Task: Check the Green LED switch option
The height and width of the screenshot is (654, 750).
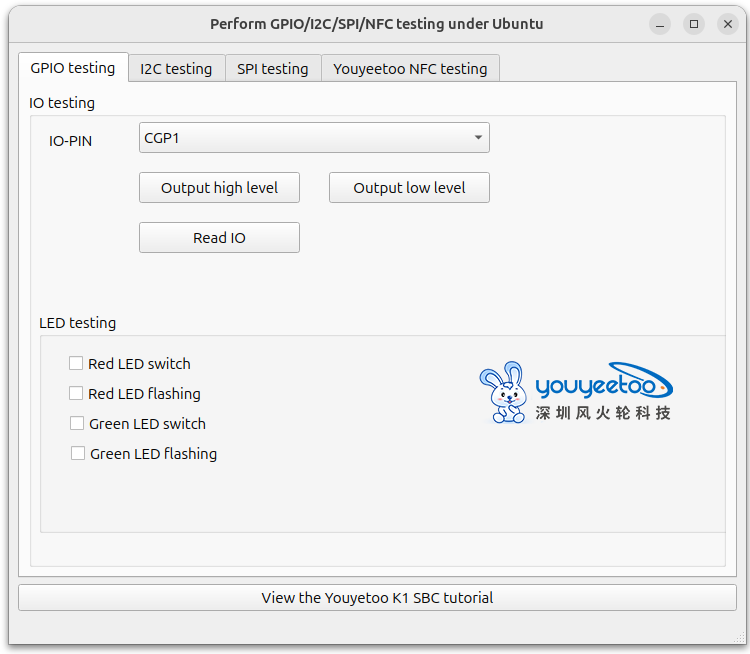Action: coord(77,424)
